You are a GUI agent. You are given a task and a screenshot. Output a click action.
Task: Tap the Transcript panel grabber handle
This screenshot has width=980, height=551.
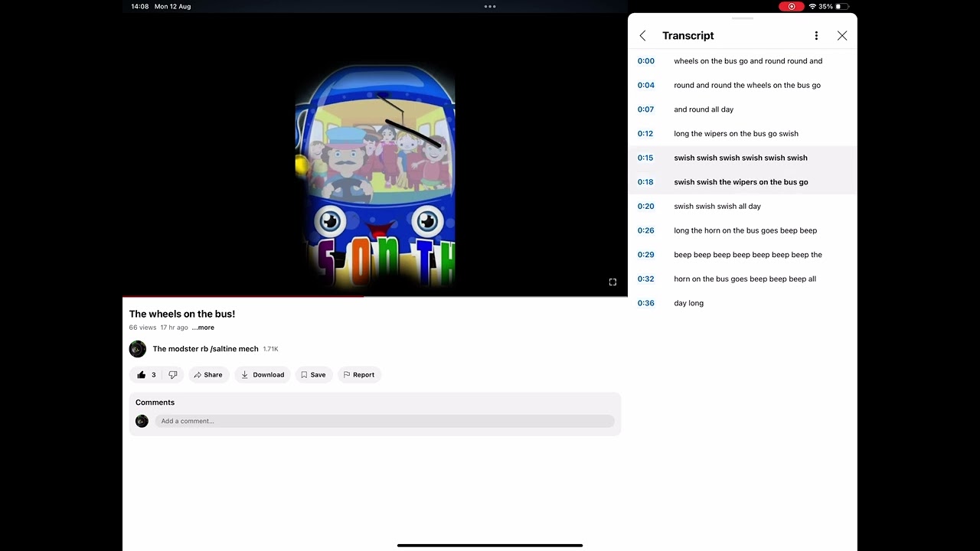(743, 18)
